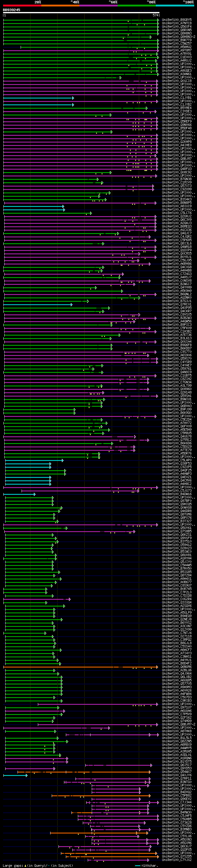Open the UniRef100_B5DF48 hit
The height and width of the screenshot is (868, 197).
(177, 128)
